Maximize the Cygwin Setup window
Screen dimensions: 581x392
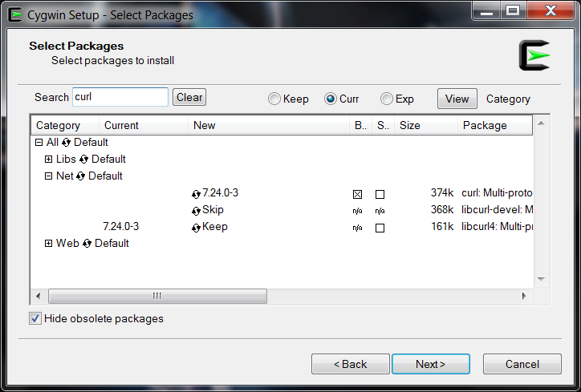click(x=514, y=10)
